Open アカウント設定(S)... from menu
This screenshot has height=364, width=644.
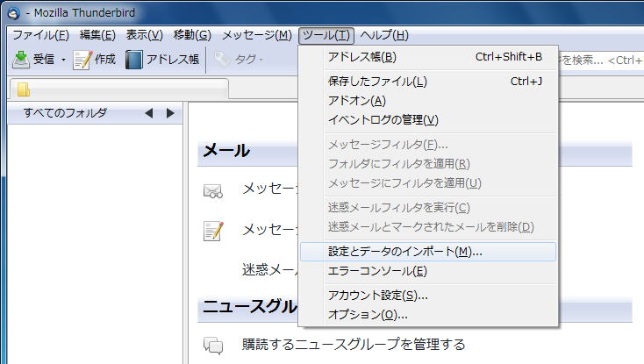click(x=428, y=296)
